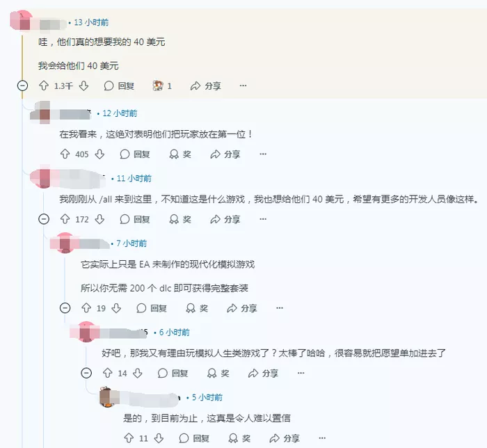The width and height of the screenshot is (487, 448).
Task: Collapse the thread under the 19-vote comment
Action: point(65,307)
